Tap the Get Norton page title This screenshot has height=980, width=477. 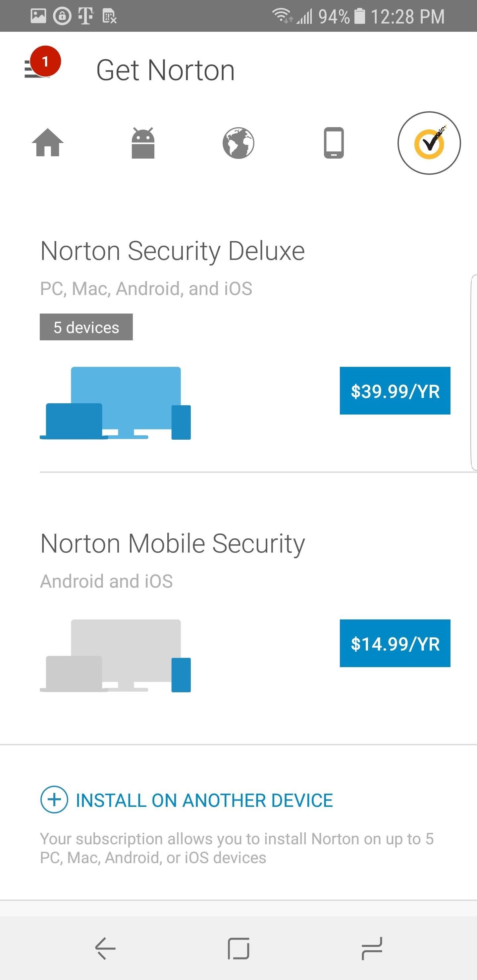[165, 71]
